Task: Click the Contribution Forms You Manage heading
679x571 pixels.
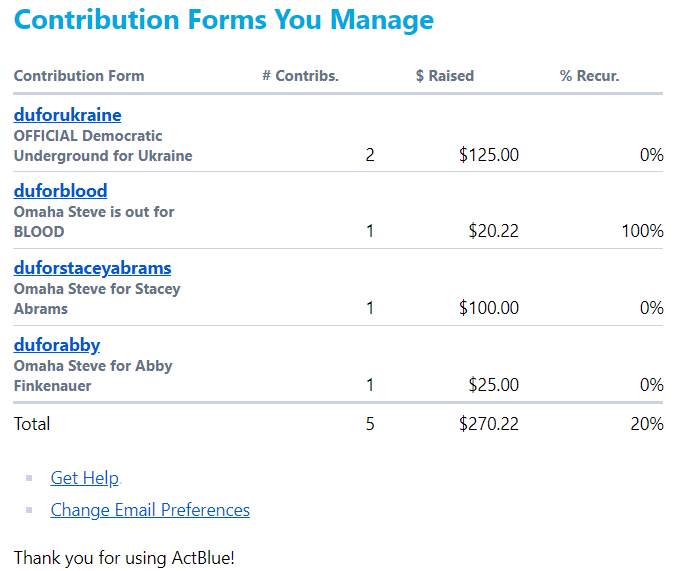Action: (224, 20)
